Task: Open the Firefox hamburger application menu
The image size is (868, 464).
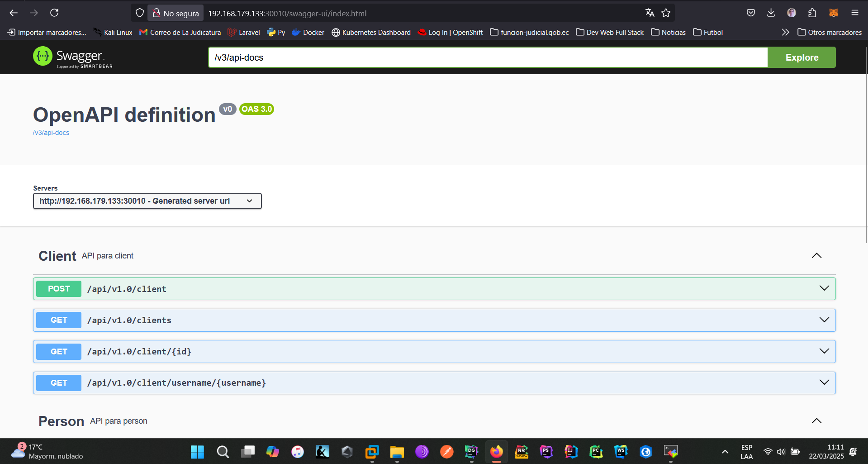Action: click(854, 13)
